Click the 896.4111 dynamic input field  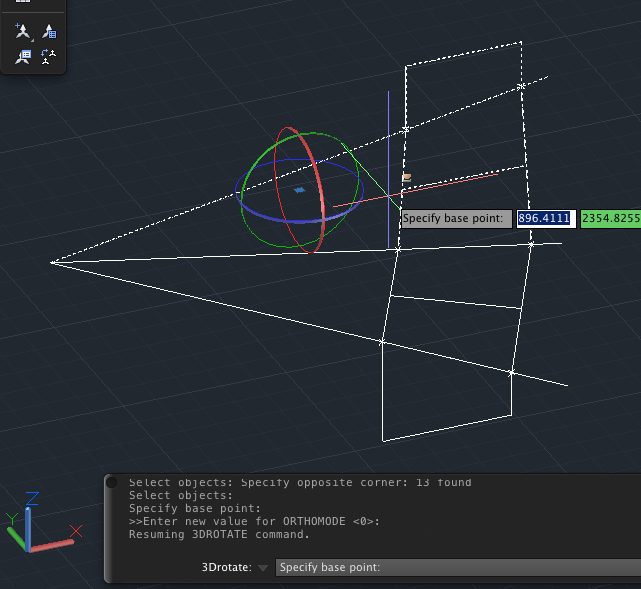546,218
